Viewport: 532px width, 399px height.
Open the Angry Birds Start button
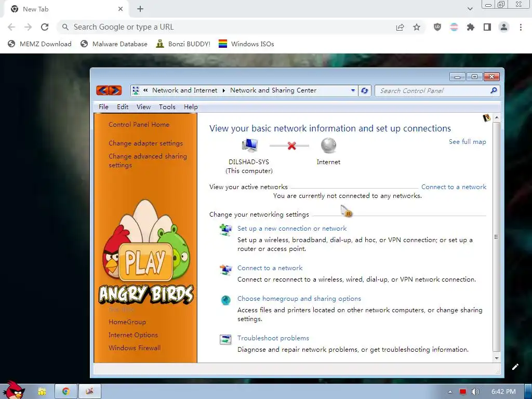(x=14, y=390)
